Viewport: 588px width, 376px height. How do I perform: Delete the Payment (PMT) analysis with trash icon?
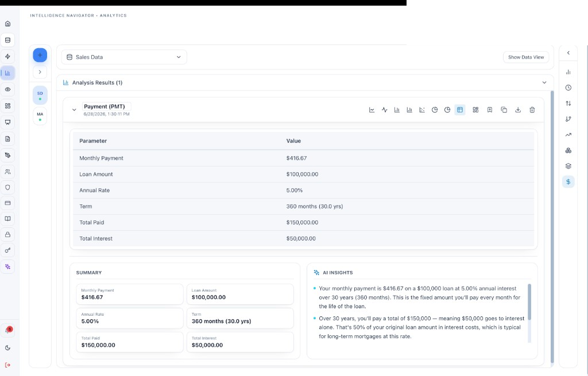click(532, 110)
